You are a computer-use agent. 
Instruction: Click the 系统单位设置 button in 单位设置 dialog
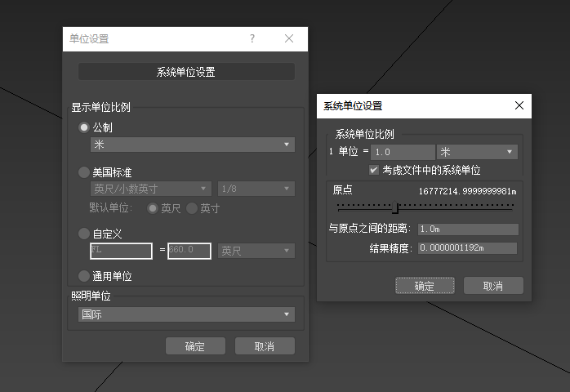tap(186, 72)
